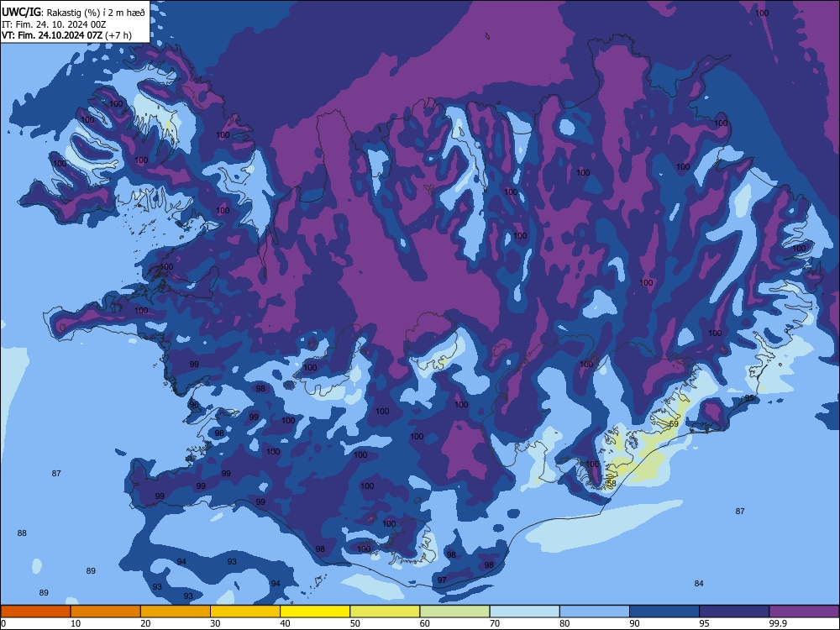Click the 60–70 pale green legend swatch
The width and height of the screenshot is (840, 630).
[454, 612]
